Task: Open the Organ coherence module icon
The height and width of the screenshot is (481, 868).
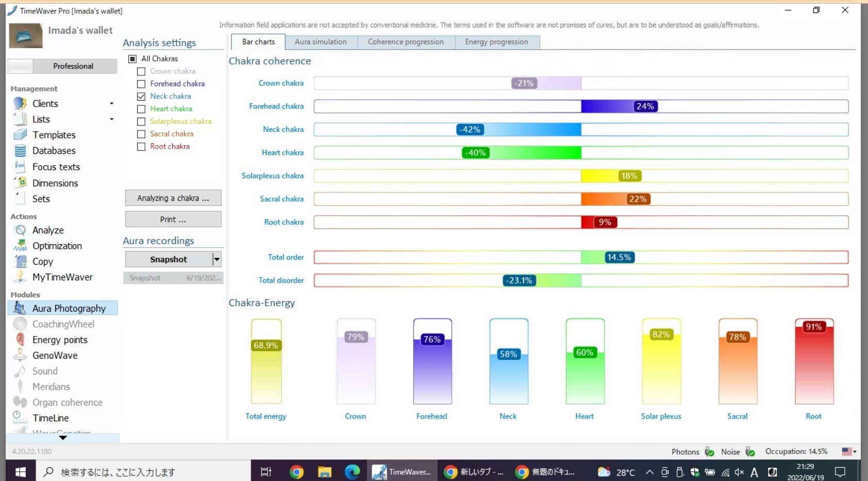Action: tap(20, 402)
